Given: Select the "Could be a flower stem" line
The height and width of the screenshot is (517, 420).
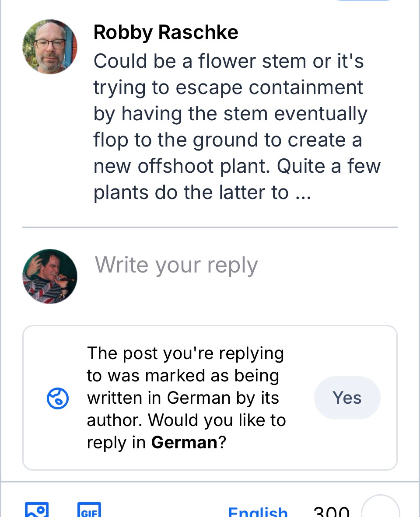Looking at the screenshot, I should point(228,61).
